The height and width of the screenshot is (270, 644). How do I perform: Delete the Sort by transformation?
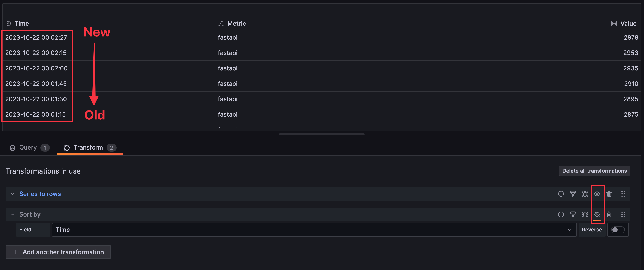point(609,214)
